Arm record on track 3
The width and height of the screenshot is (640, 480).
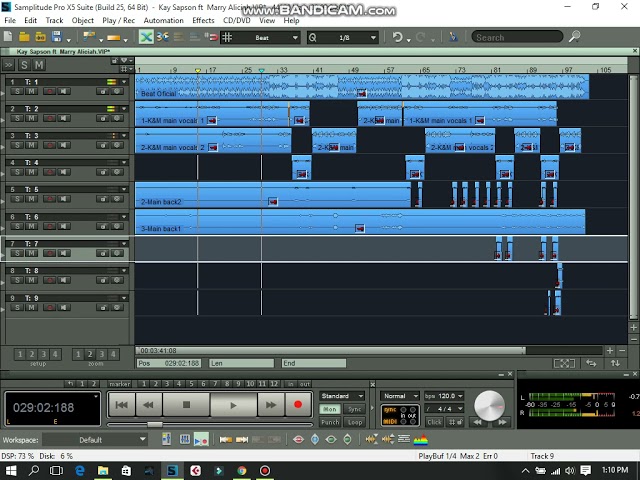click(x=49, y=145)
